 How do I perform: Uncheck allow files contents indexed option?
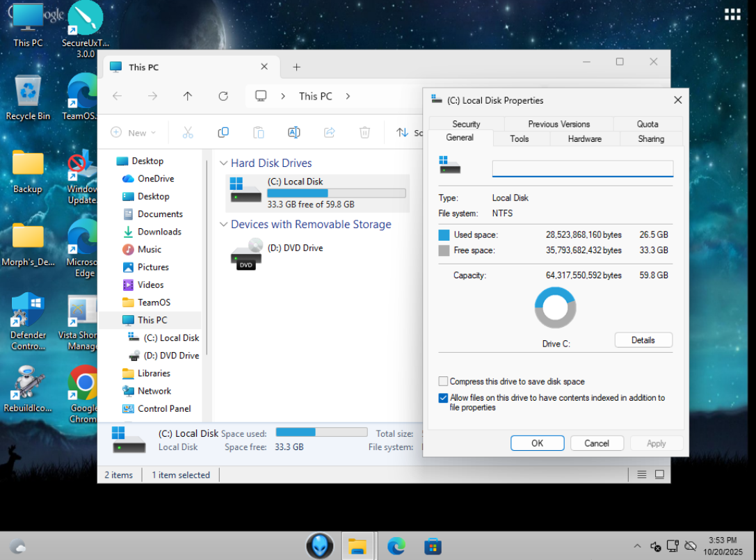443,398
